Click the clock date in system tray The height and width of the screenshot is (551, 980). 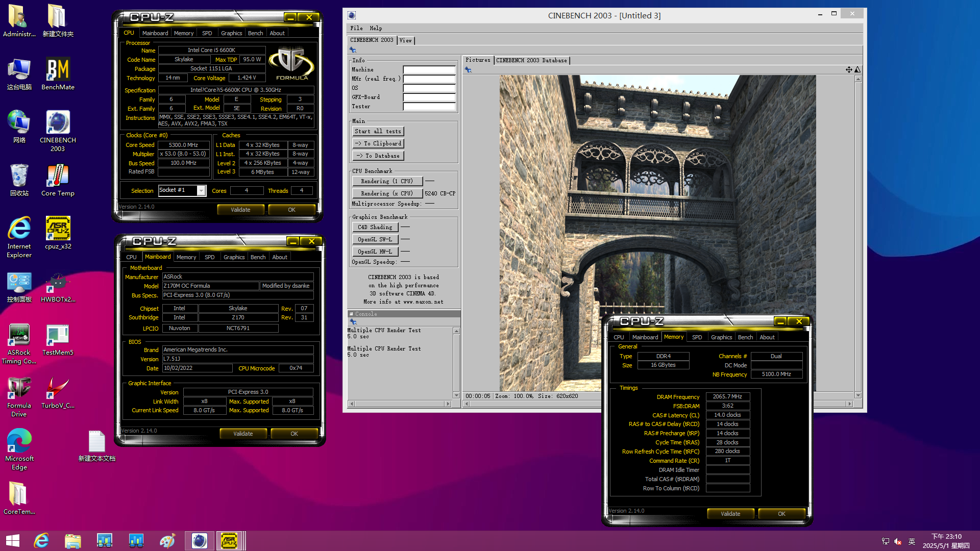946,541
